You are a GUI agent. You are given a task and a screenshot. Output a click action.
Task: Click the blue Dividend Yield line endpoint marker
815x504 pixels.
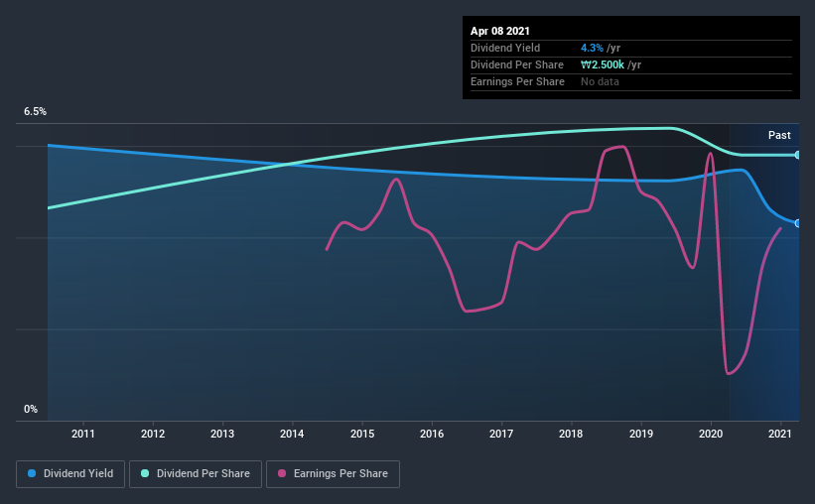tap(798, 223)
